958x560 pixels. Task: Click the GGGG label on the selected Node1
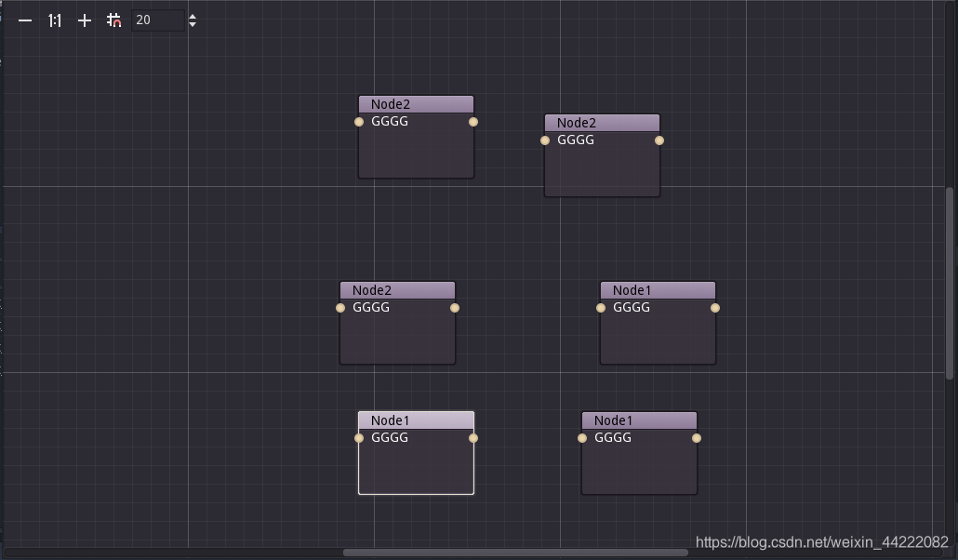(x=389, y=437)
